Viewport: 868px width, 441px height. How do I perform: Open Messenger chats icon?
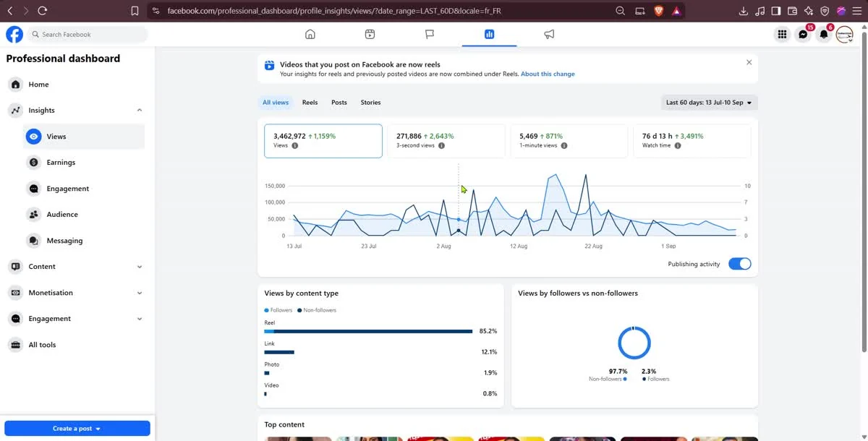803,34
